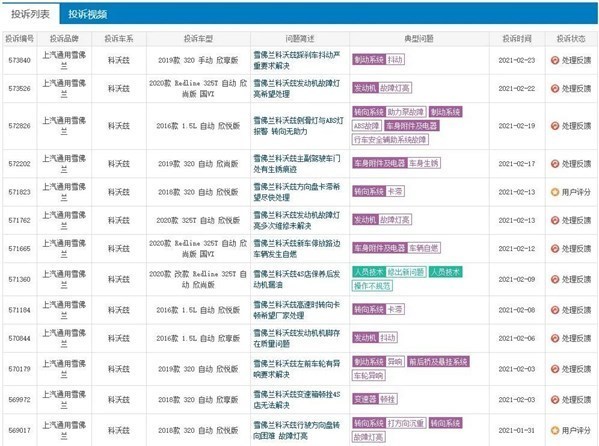The width and height of the screenshot is (599, 446).
Task: Open the 4S店保养后发动机漏油 complaint
Action: pyautogui.click(x=297, y=279)
